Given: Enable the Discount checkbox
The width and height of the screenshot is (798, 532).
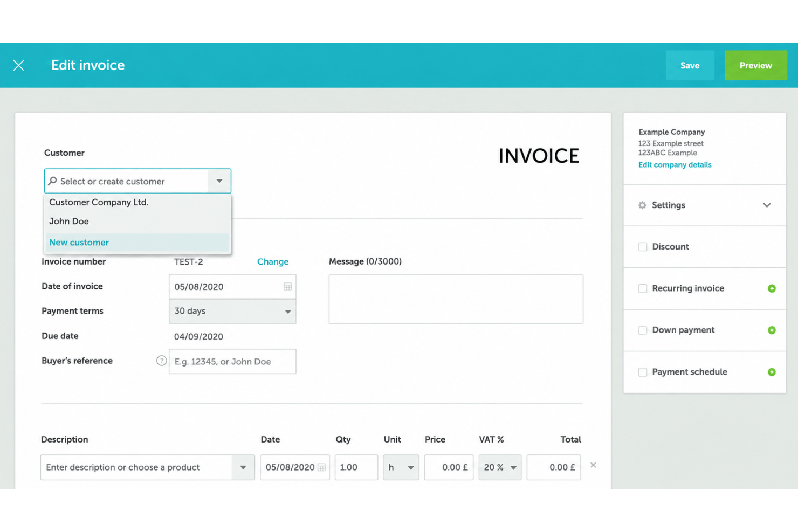Looking at the screenshot, I should [643, 247].
